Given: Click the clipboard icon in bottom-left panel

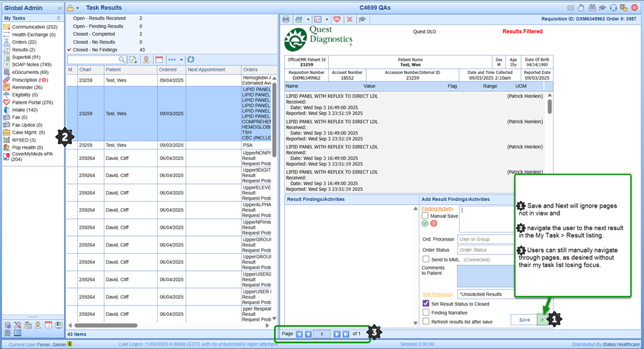Looking at the screenshot, I should click(x=28, y=325).
